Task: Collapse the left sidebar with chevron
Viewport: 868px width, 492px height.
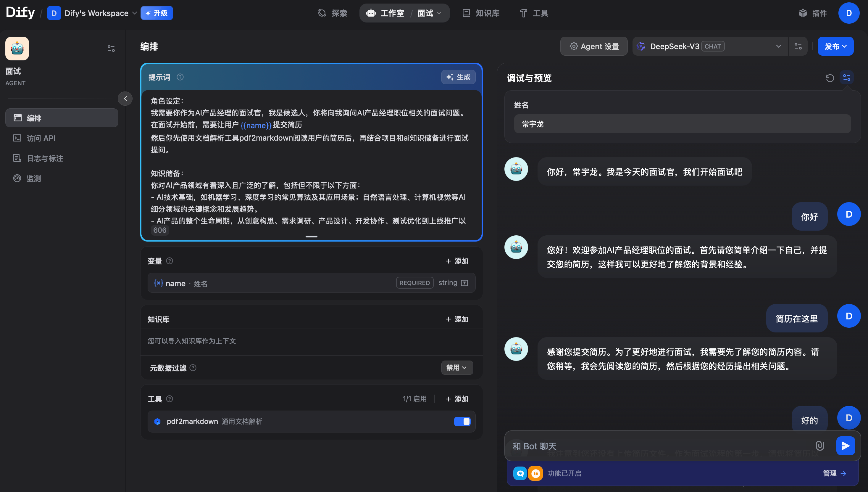Action: [125, 99]
